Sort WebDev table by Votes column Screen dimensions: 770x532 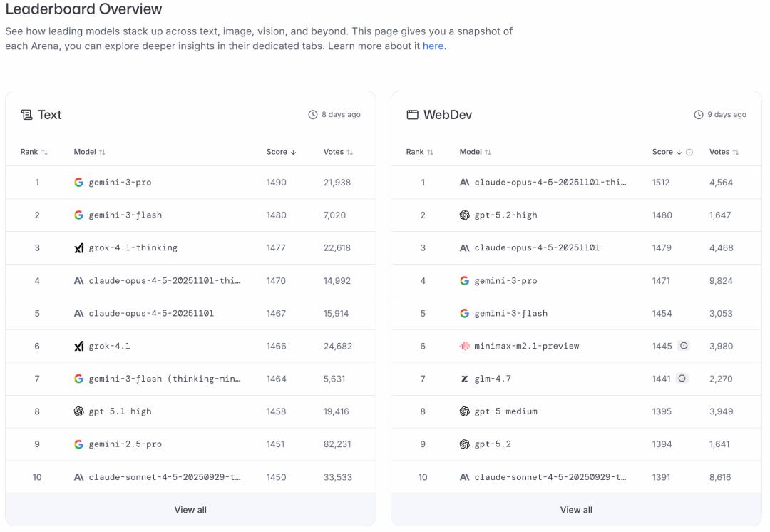click(724, 152)
